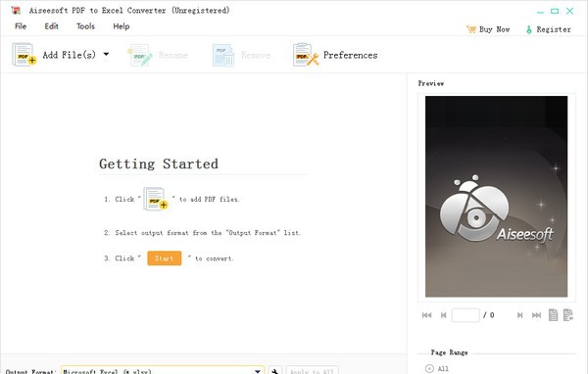Screen dimensions: 588x374
Task: Open the Output Format combo box
Action: (163, 370)
